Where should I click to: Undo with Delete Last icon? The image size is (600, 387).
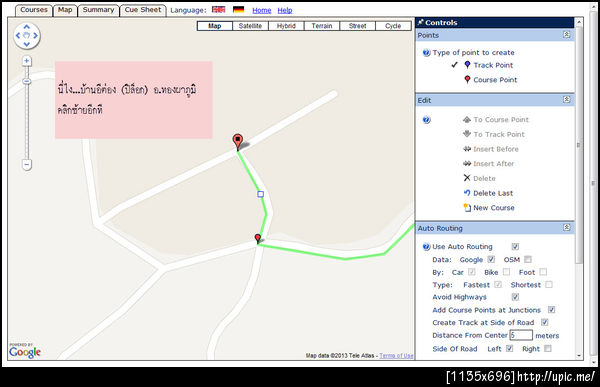[x=467, y=193]
